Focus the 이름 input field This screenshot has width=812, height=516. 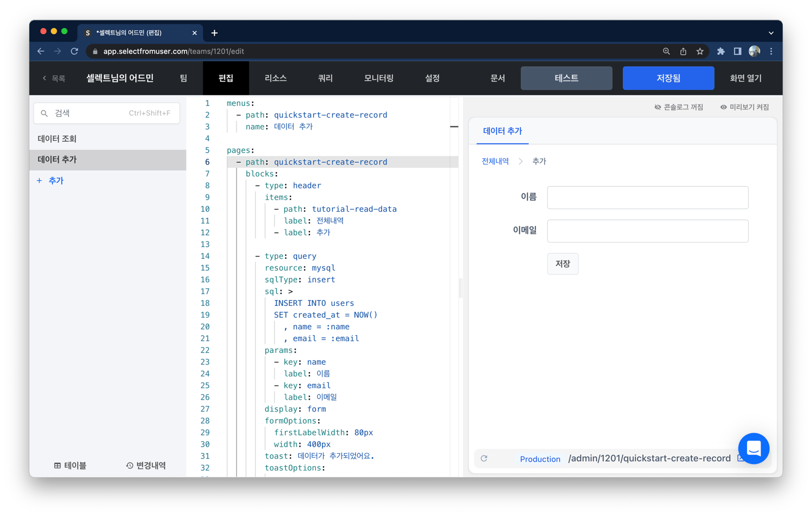tap(647, 198)
